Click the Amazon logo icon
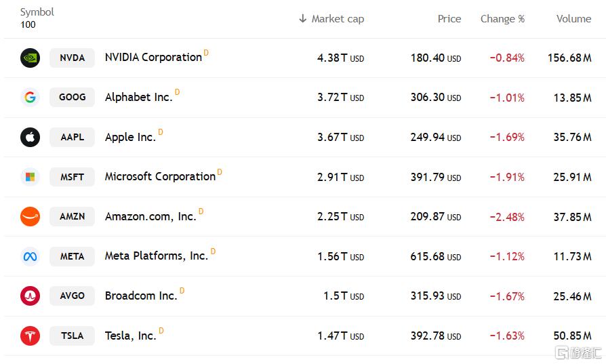Viewport: 606px width, 364px height. [30, 216]
